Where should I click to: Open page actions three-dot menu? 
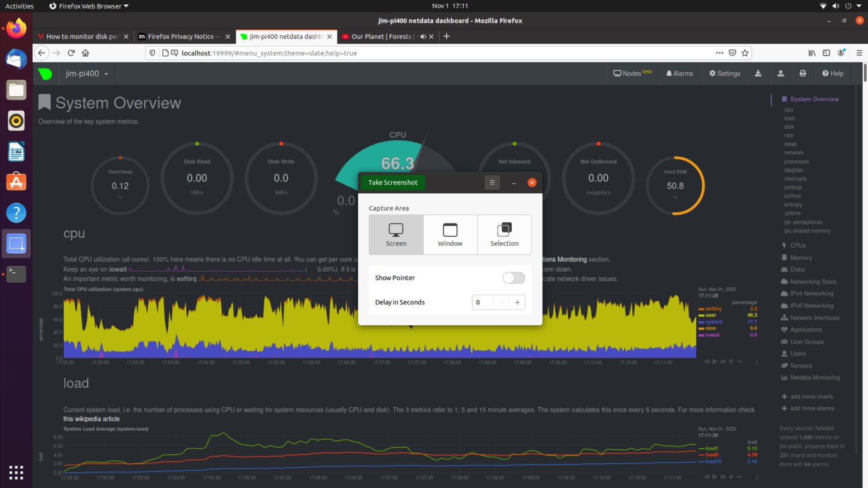pyautogui.click(x=719, y=53)
